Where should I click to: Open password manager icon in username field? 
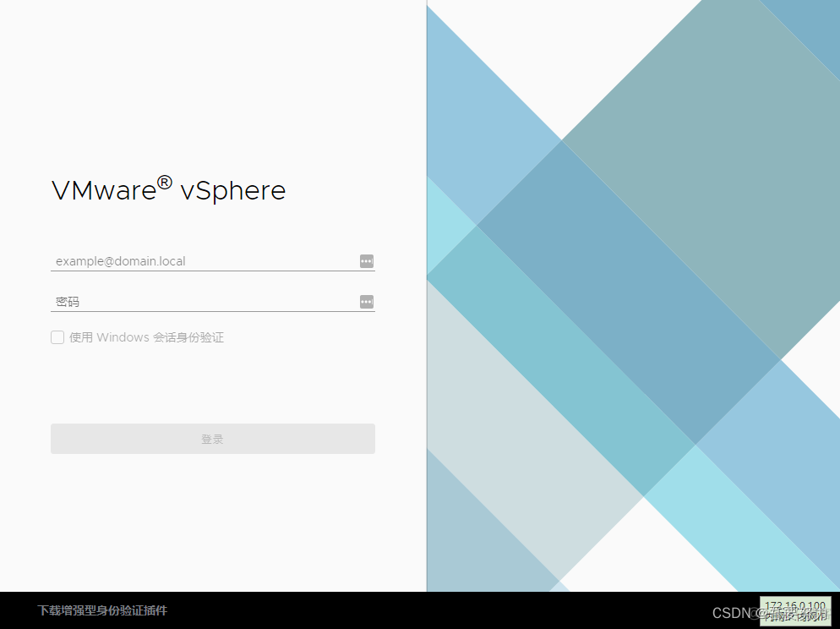click(367, 261)
